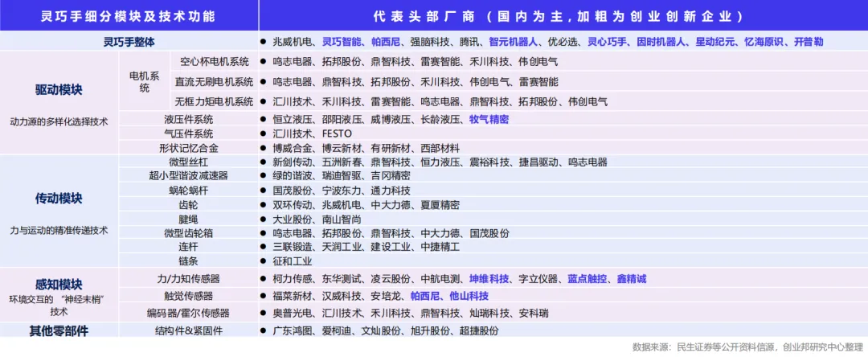This screenshot has width=868, height=357.
Task: Select the company '五洲新春'
Action: click(x=342, y=162)
